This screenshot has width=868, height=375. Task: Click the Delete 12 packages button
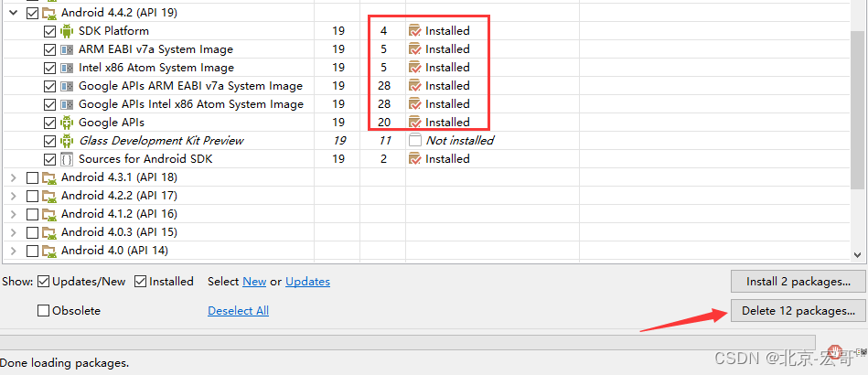coord(798,311)
